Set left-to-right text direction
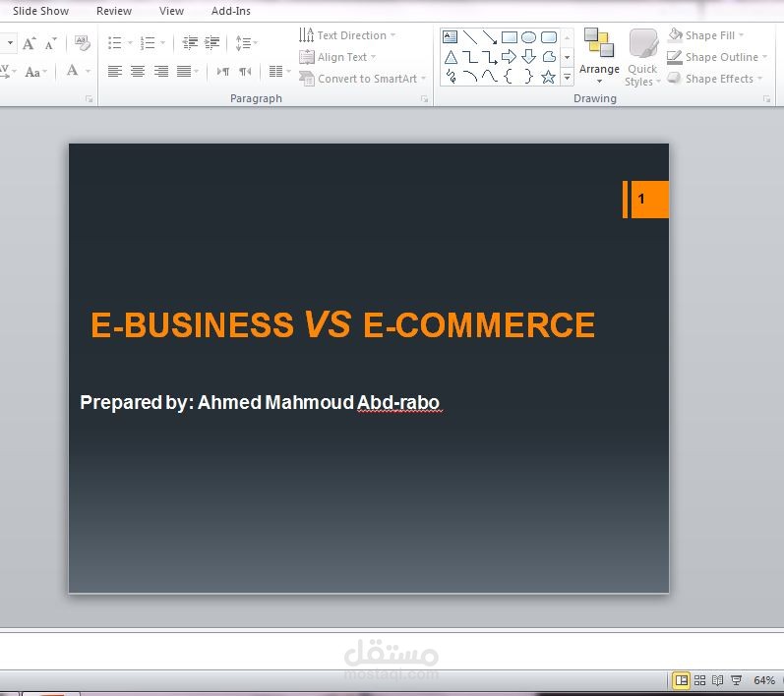The height and width of the screenshot is (696, 784). [x=223, y=72]
